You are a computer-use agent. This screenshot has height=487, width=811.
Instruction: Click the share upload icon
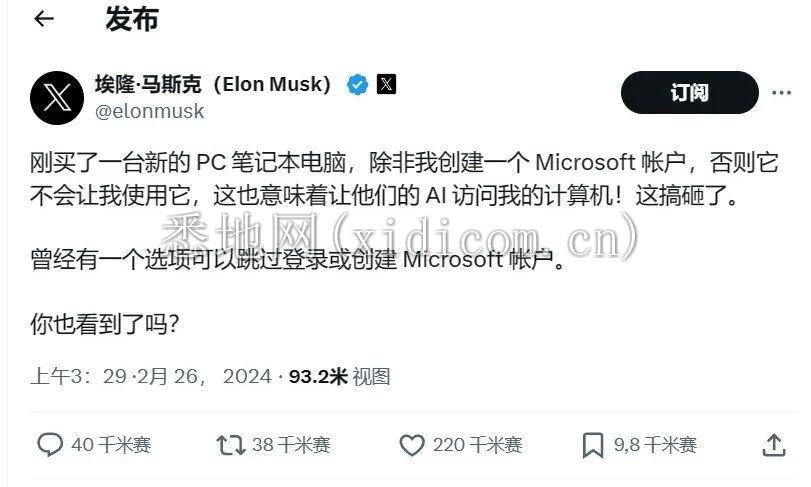773,444
